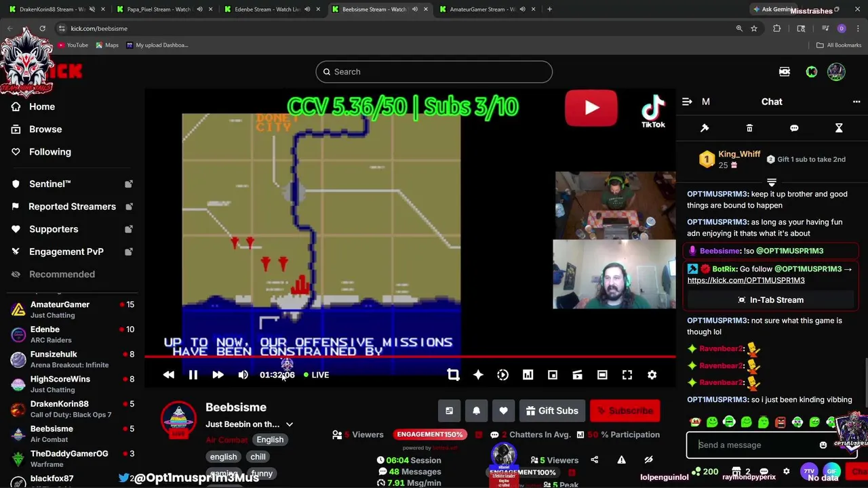Open AmateurGamer recommended channel
The image size is (868, 488).
[x=73, y=310]
